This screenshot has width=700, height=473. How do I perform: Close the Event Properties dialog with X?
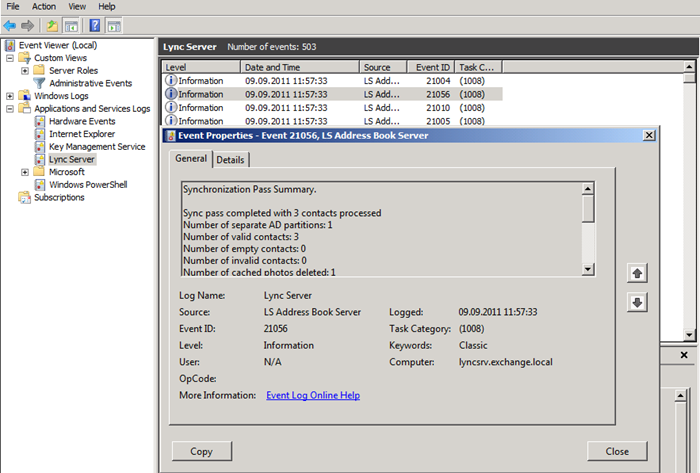(649, 135)
